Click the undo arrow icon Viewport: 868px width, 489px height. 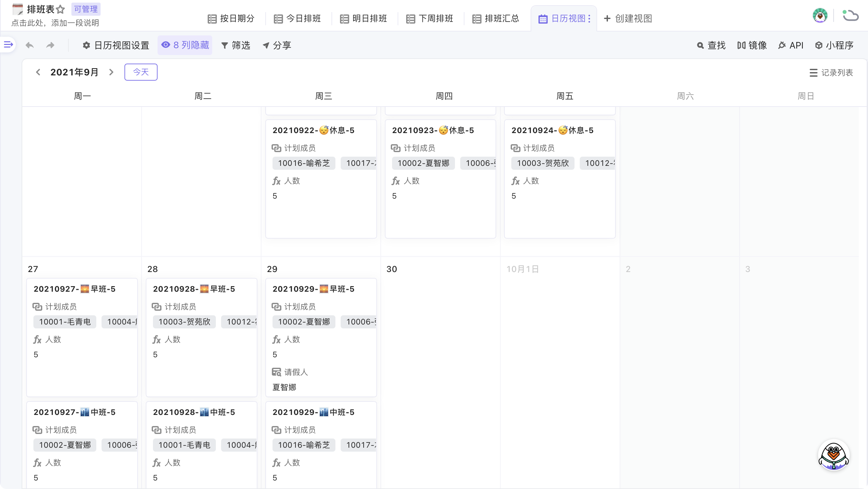click(30, 45)
